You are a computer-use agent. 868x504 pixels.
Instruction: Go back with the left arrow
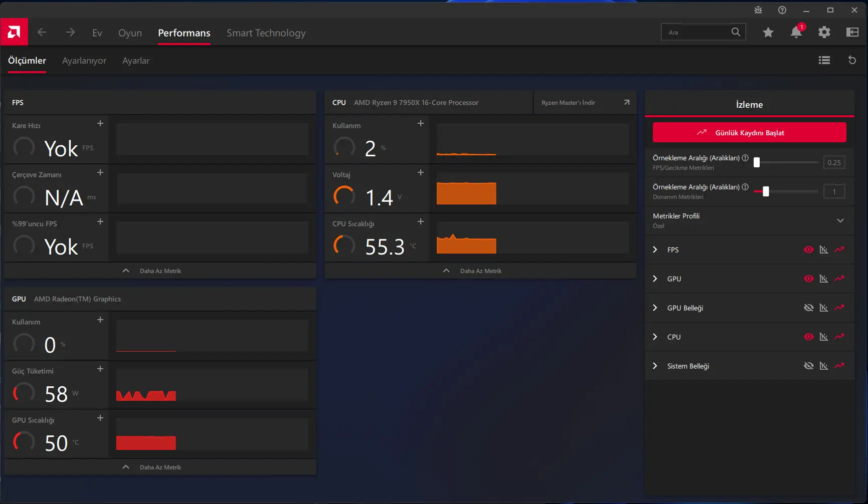42,32
